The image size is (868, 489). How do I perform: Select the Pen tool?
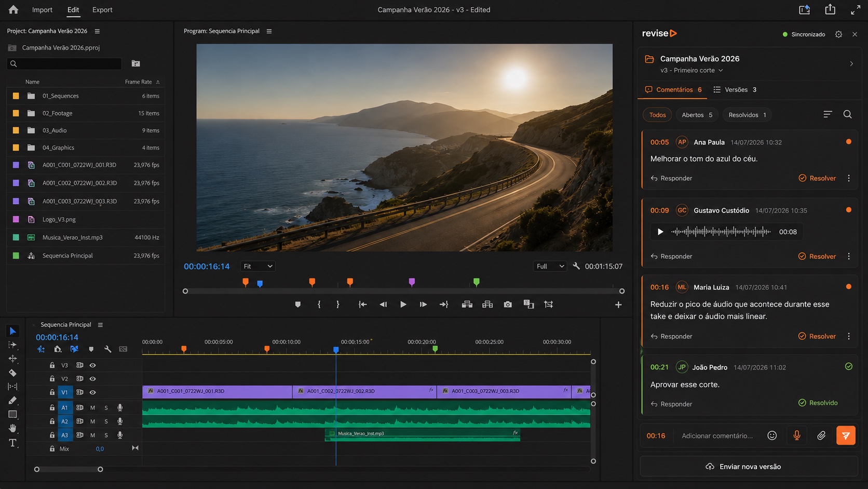pos(12,400)
